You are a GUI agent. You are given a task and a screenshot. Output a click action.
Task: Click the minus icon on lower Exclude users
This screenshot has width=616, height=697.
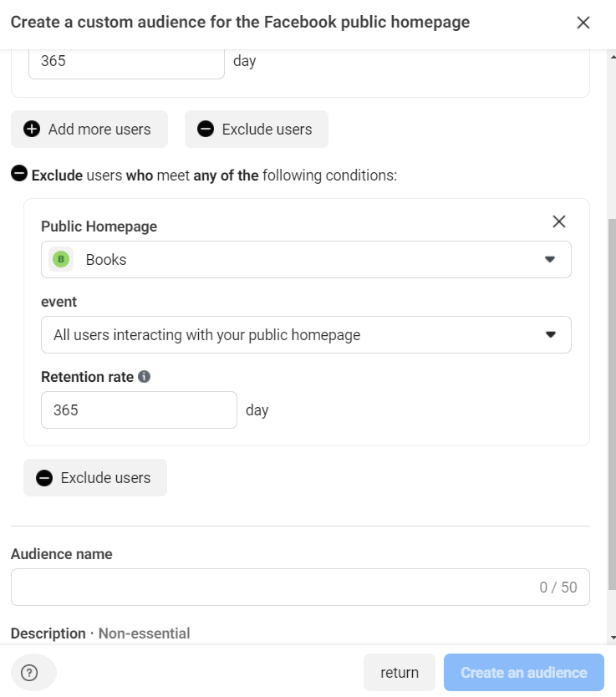44,478
